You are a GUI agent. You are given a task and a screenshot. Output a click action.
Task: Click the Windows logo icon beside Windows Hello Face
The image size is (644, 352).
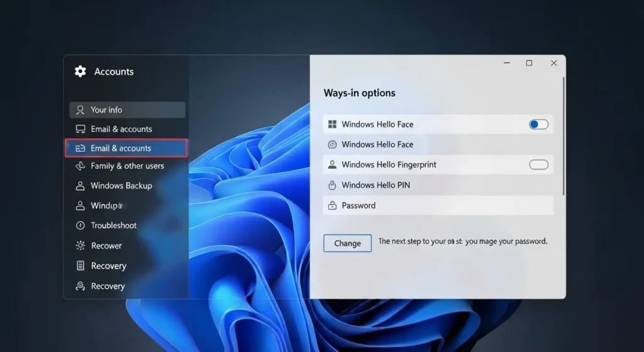point(332,124)
